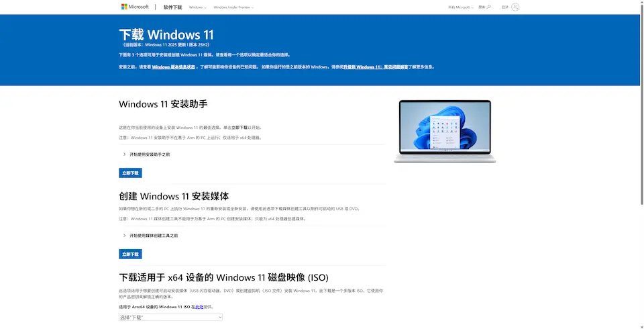Viewport: 644px width, 329px height.
Task: Click the Microsoft logo
Action: click(x=135, y=7)
